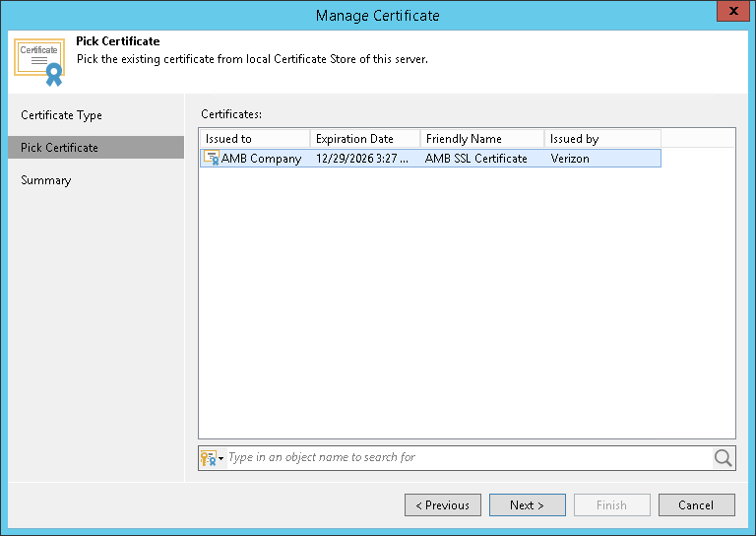The image size is (756, 536).
Task: Click the Issued by column header
Action: (602, 139)
